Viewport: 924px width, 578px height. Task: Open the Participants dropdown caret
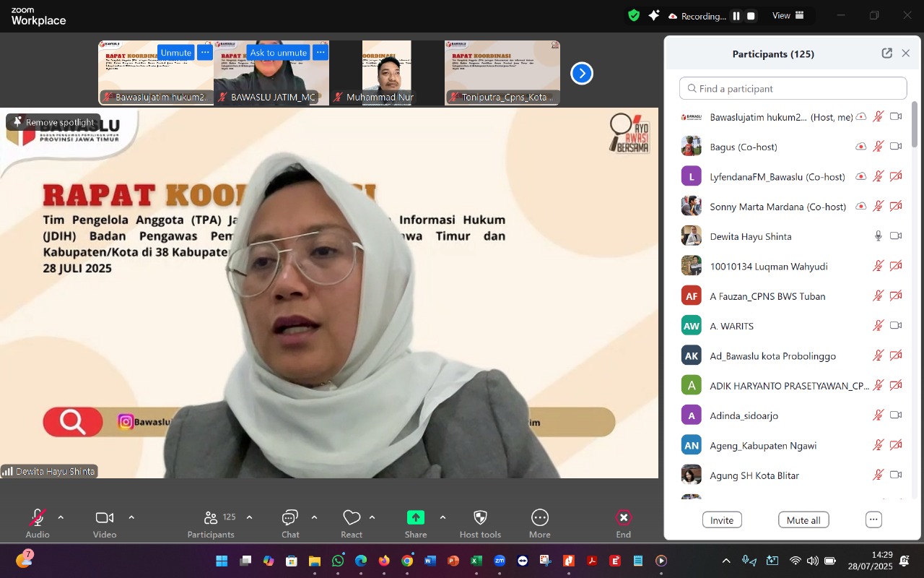249,517
